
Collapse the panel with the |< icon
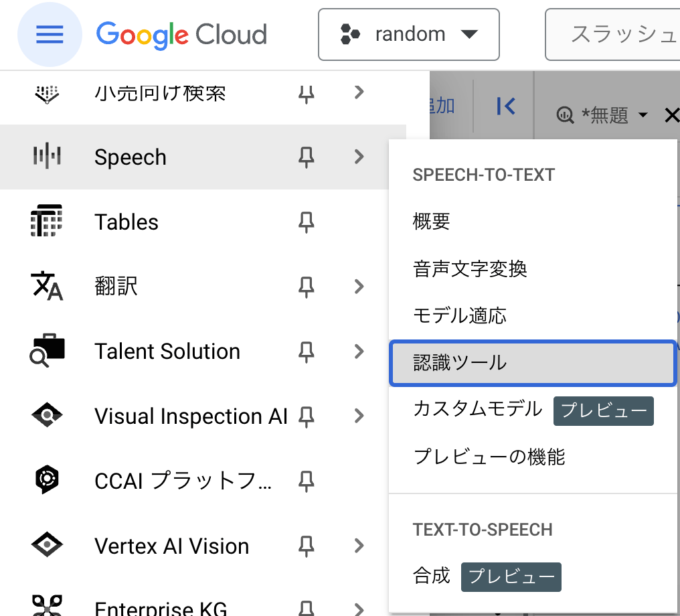[506, 106]
